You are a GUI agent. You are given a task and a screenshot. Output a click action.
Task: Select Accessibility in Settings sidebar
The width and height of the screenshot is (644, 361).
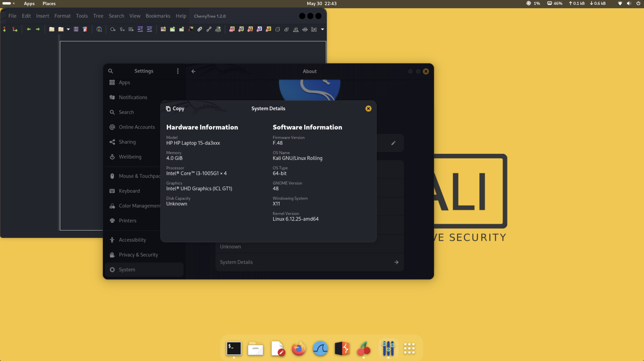click(144, 240)
